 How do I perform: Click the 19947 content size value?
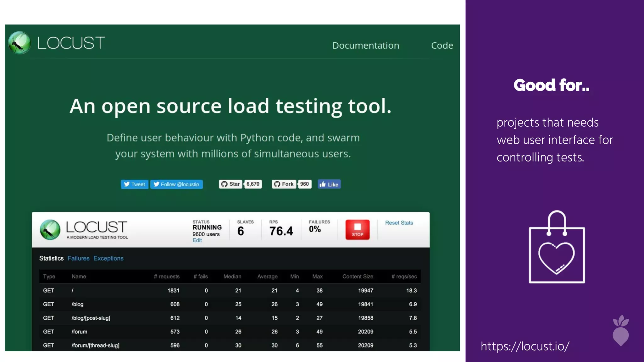[x=366, y=291]
